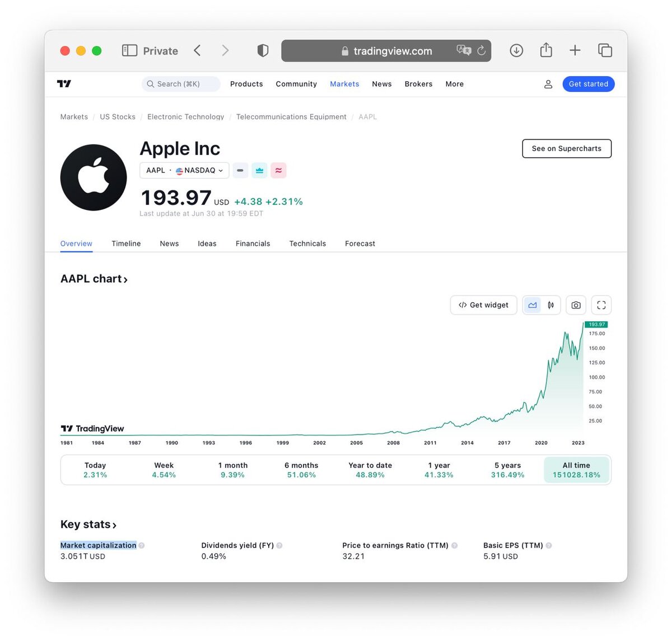This screenshot has height=641, width=672.
Task: Click the pink waves badge near the ticker
Action: click(x=278, y=170)
